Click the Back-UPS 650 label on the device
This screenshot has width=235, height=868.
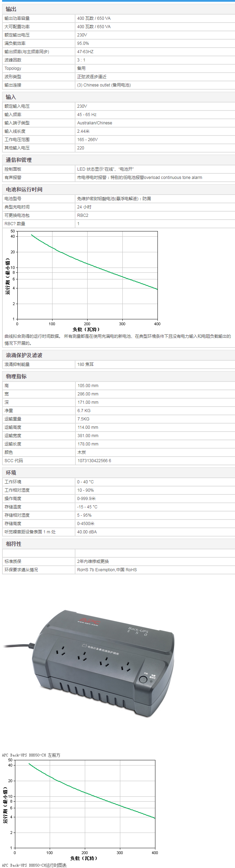click(138, 631)
